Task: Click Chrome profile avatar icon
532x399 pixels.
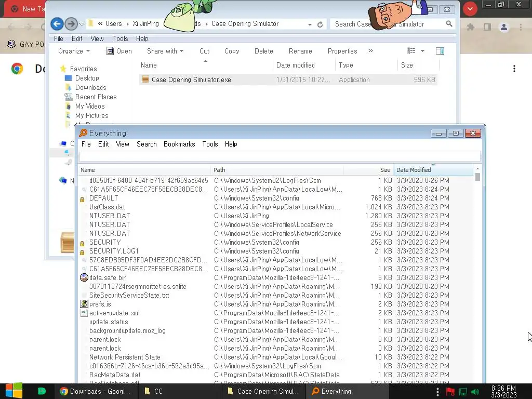Action: (504, 27)
